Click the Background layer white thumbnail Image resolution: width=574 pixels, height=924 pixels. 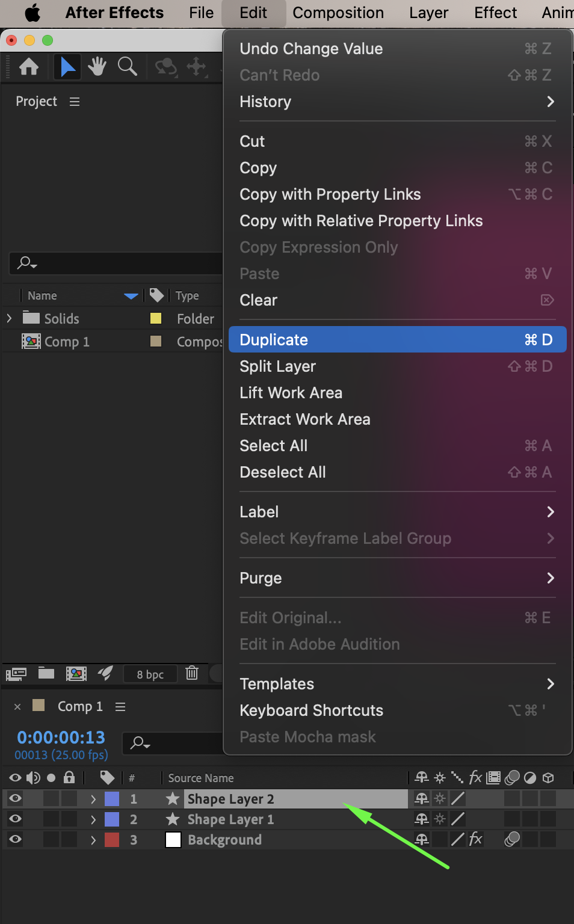(173, 840)
